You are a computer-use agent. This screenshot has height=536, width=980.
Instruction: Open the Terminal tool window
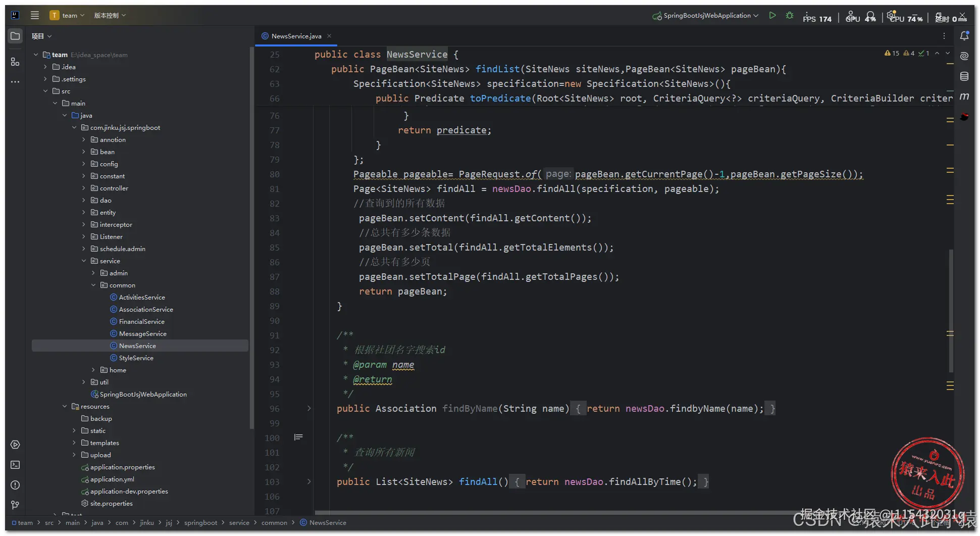15,465
